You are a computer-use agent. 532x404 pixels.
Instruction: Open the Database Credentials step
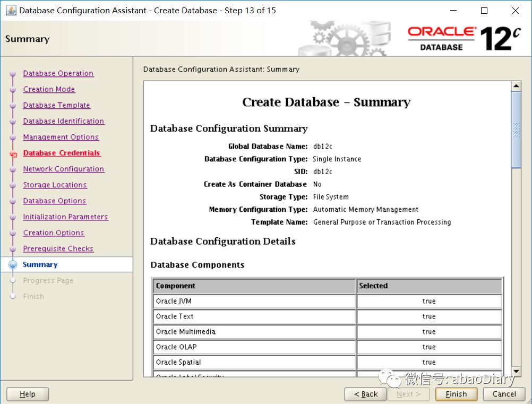[62, 153]
